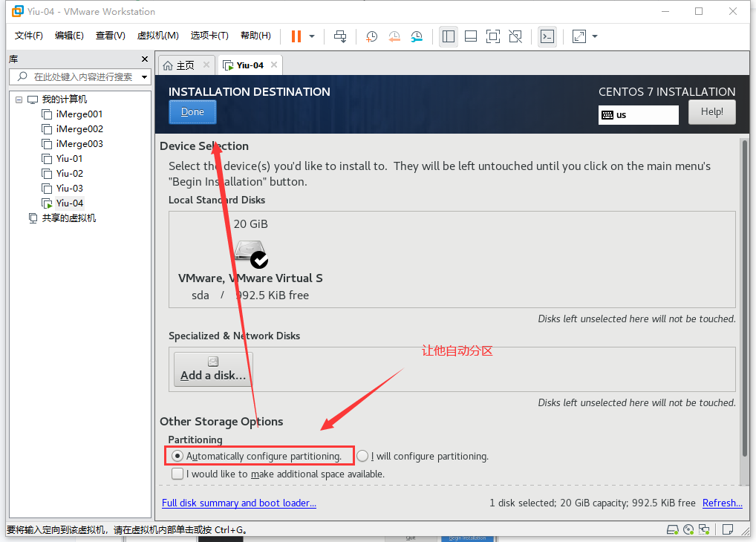The image size is (756, 542).
Task: Click the pause virtual machine icon
Action: point(296,36)
